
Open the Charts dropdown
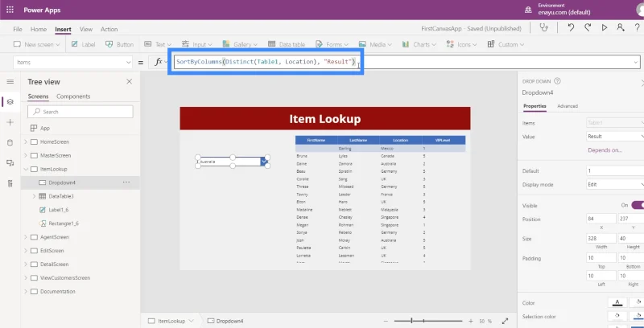tap(419, 44)
